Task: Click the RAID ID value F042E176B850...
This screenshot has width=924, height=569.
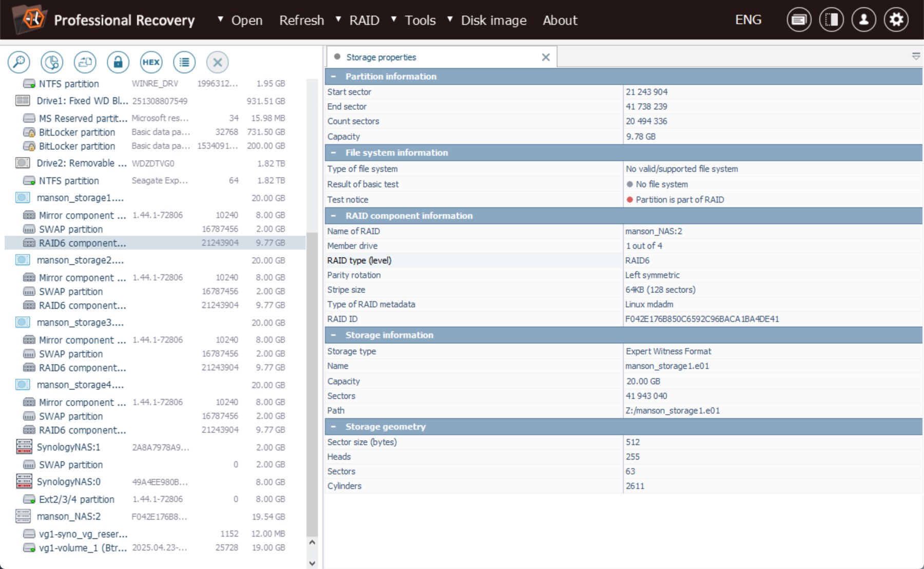Action: (x=702, y=319)
